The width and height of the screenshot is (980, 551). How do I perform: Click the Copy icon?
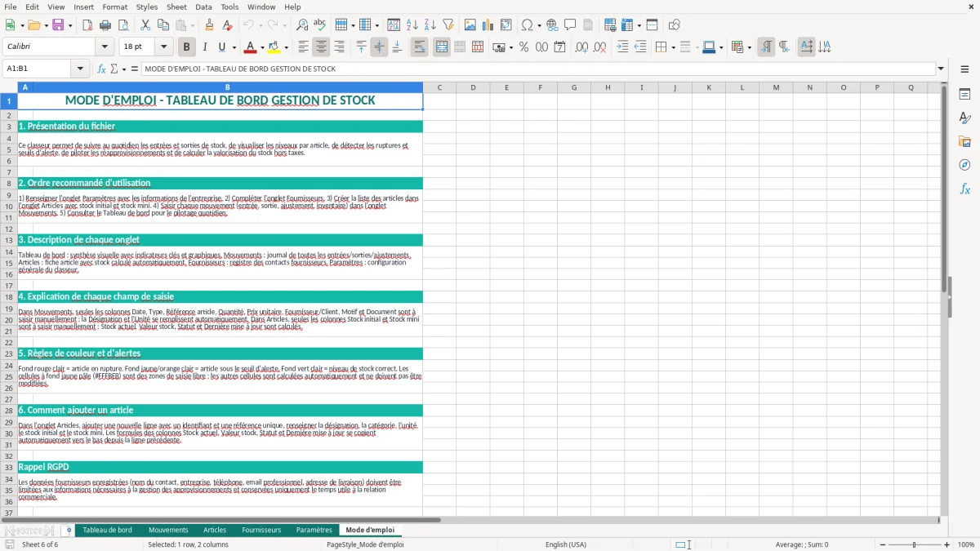point(163,25)
